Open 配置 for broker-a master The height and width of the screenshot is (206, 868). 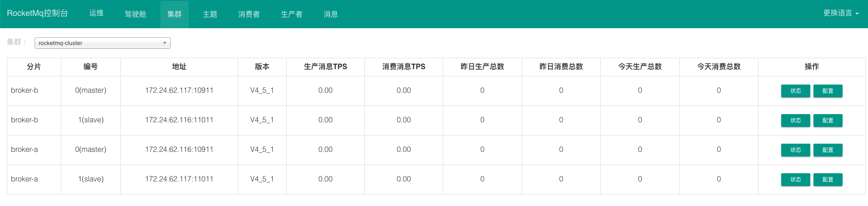pyautogui.click(x=828, y=150)
